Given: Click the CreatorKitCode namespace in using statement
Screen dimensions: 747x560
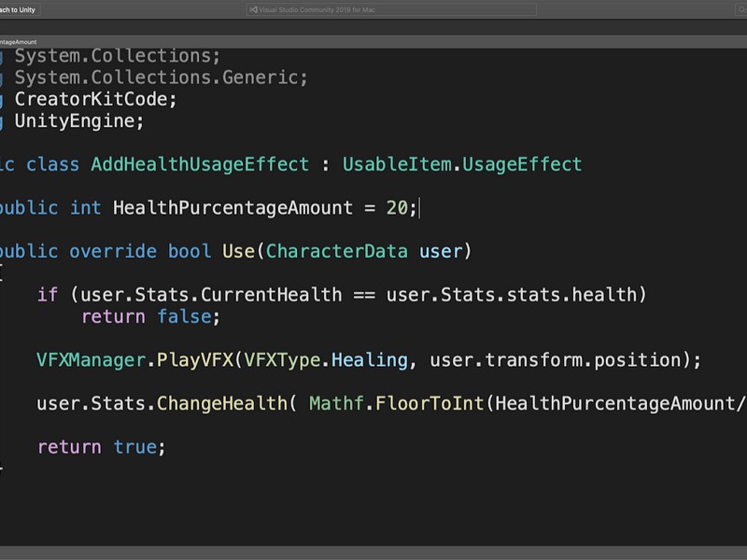Looking at the screenshot, I should click(95, 100).
